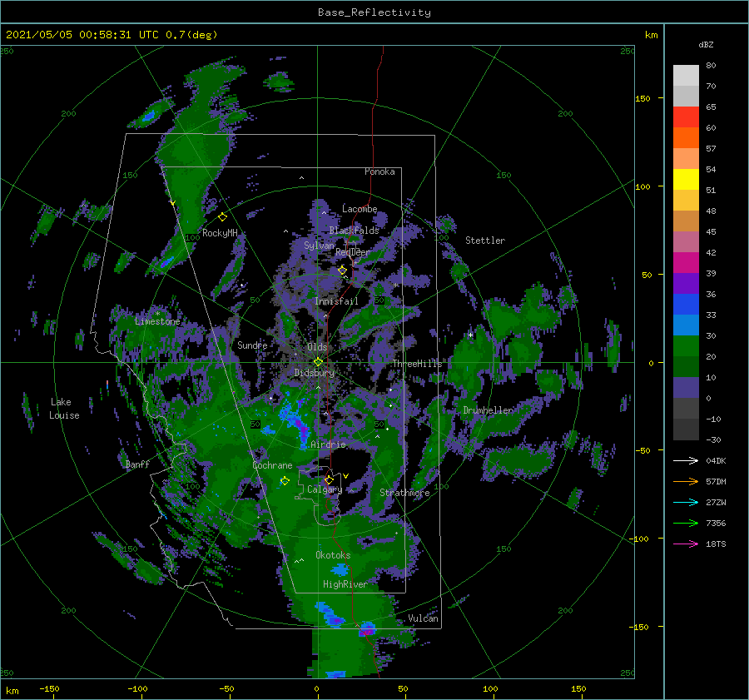This screenshot has height=700, width=749.
Task: Click the Drumheller city label
Action: point(488,410)
